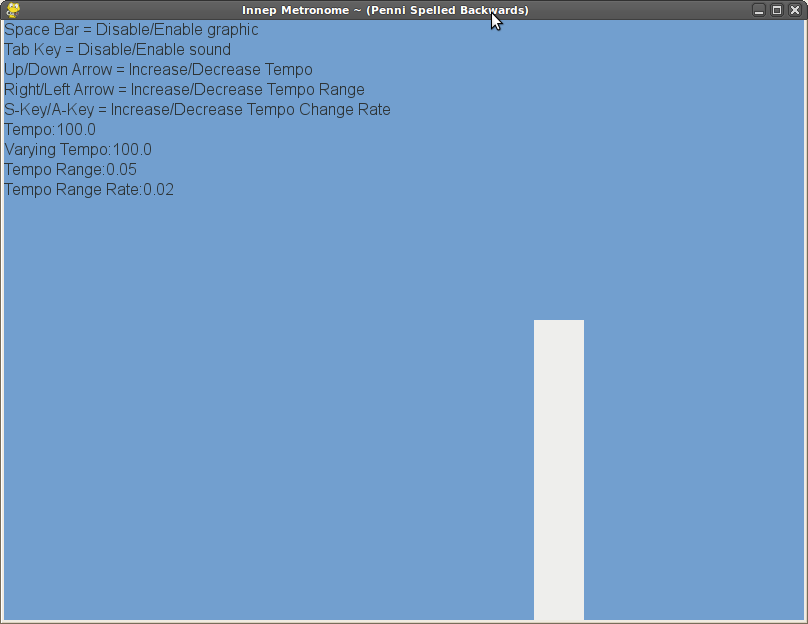Screen dimensions: 808x624
Task: Click the 'Tempo Range:0.05' value
Action: click(71, 170)
